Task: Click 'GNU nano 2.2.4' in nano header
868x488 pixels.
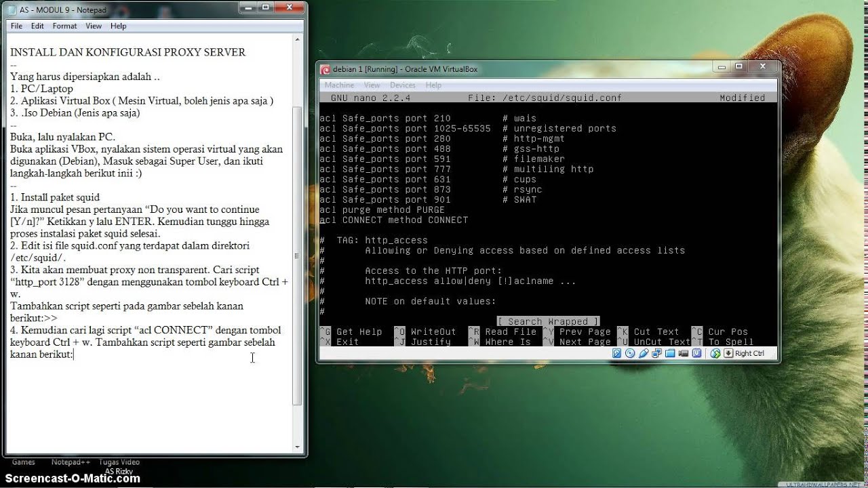Action: click(370, 98)
